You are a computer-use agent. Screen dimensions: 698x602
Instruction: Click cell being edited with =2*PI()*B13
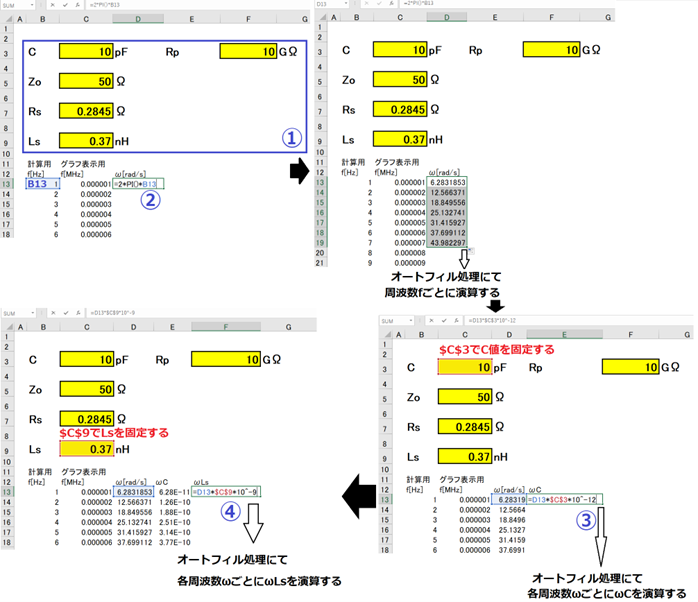pos(138,184)
